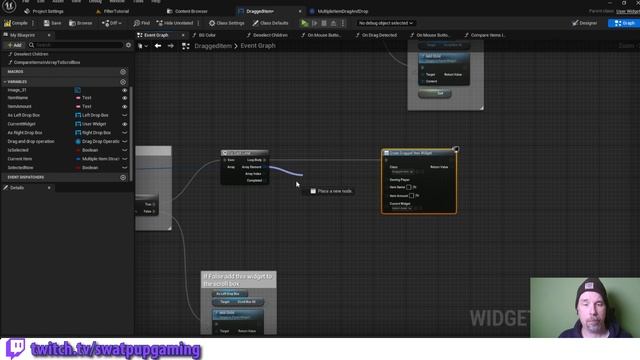The width and height of the screenshot is (640, 360).
Task: Toggle the closed eye icon for SelectedItem
Action: [x=124, y=168]
